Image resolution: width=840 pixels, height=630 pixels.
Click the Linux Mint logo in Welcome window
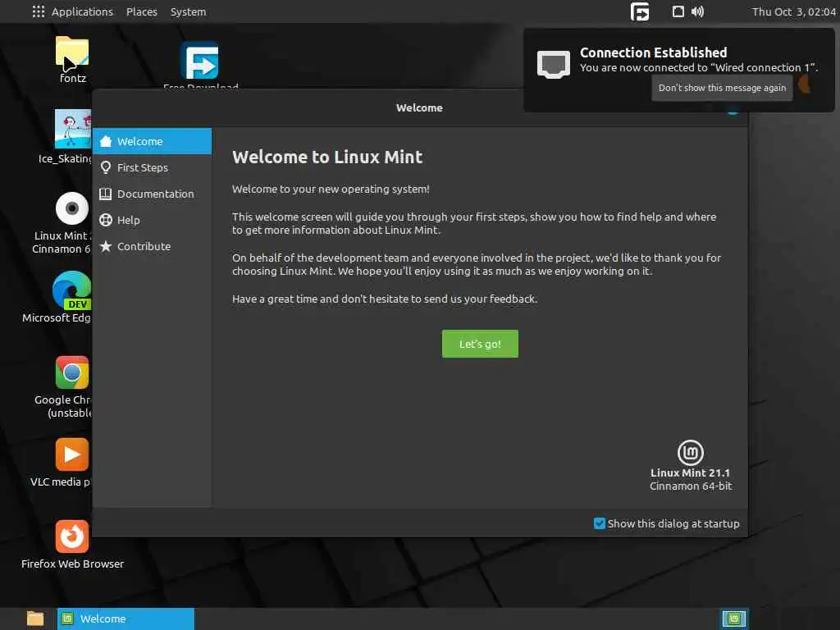691,453
